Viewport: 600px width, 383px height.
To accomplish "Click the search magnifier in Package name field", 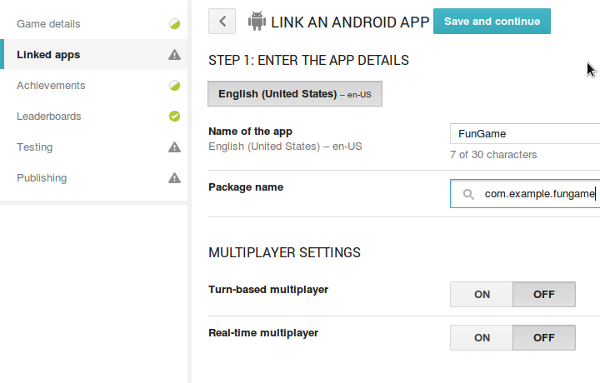I will click(x=468, y=194).
